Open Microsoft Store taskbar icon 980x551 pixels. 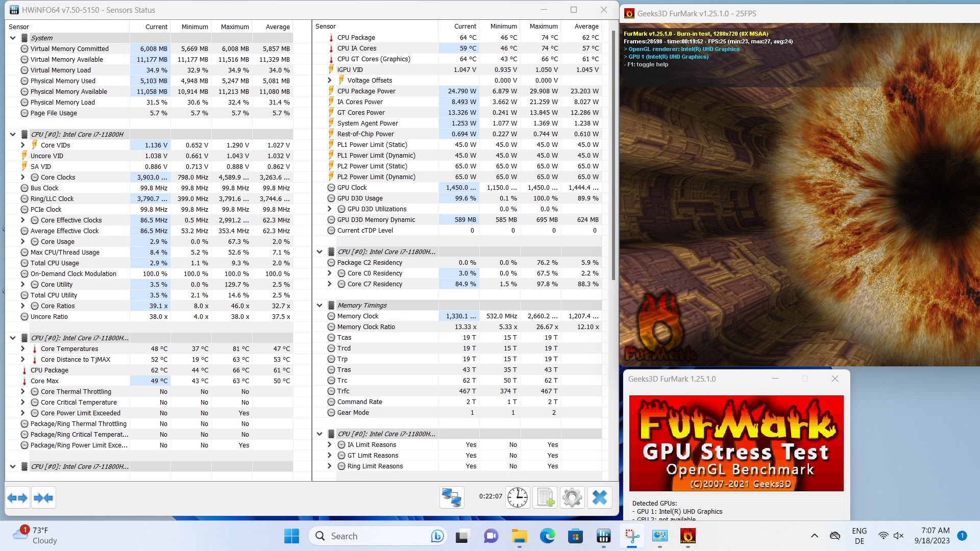[x=575, y=536]
